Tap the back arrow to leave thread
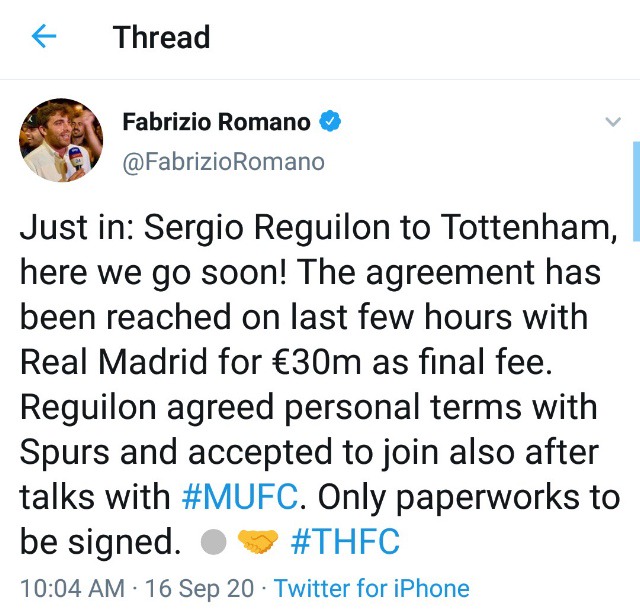 [45, 38]
